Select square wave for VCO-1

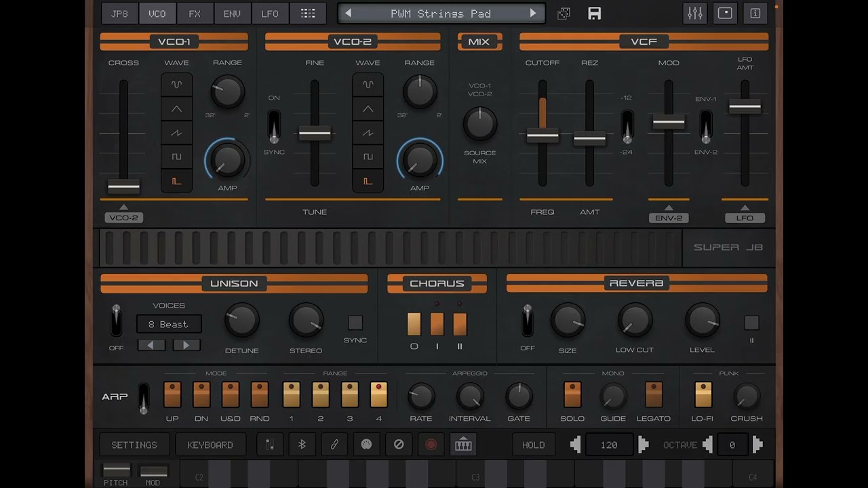point(176,157)
